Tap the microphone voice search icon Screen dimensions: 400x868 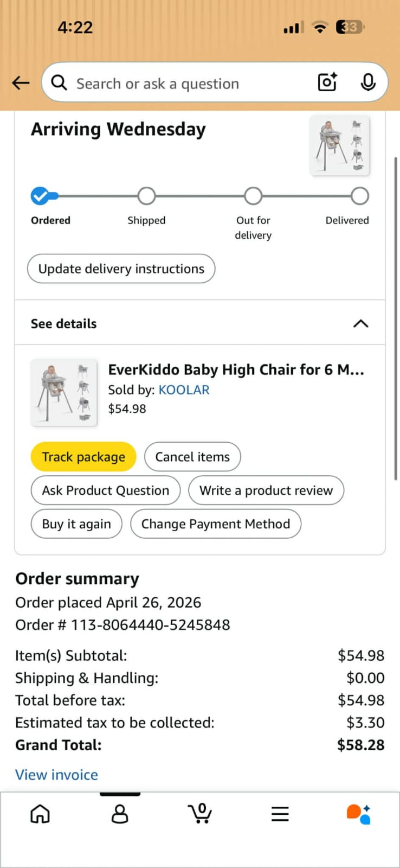[368, 82]
